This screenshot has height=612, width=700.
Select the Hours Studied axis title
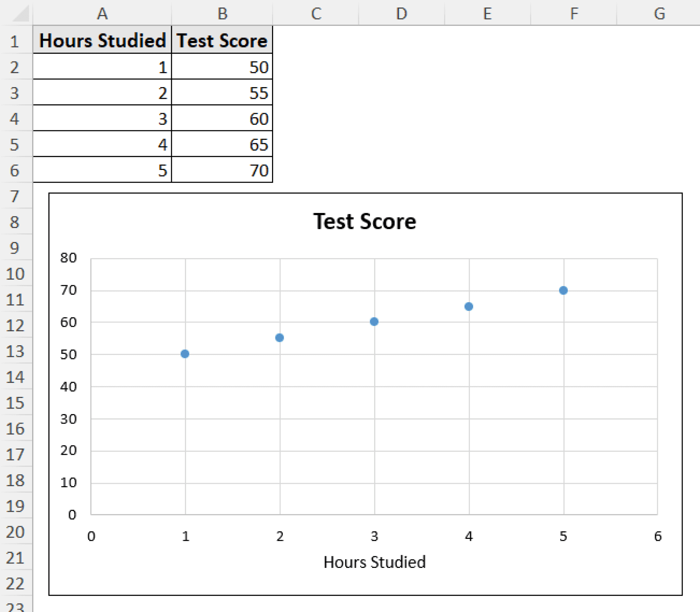point(375,562)
